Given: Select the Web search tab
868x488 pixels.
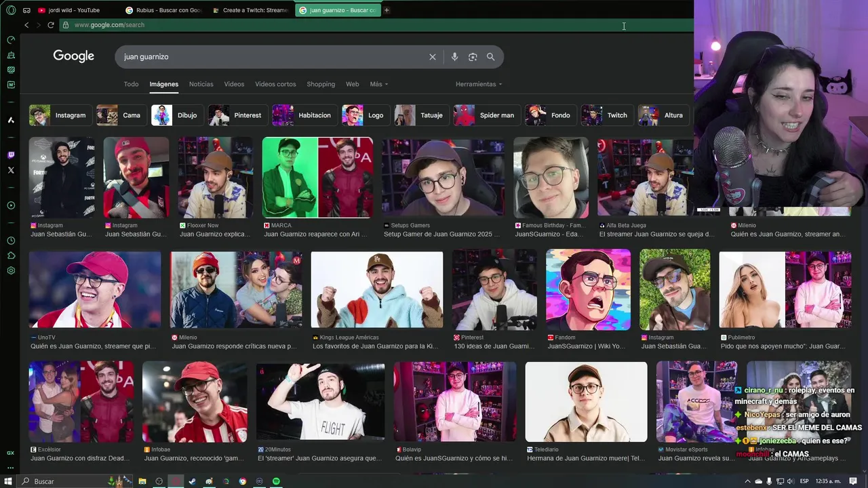Looking at the screenshot, I should (x=353, y=84).
